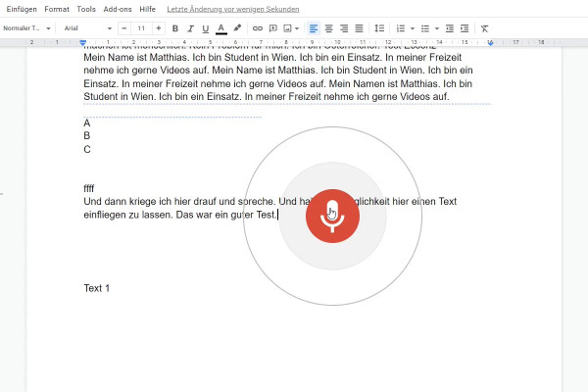Screen dimensions: 588x392
Task: Place cursor after 'Das war ein guter Test.'
Action: click(277, 215)
